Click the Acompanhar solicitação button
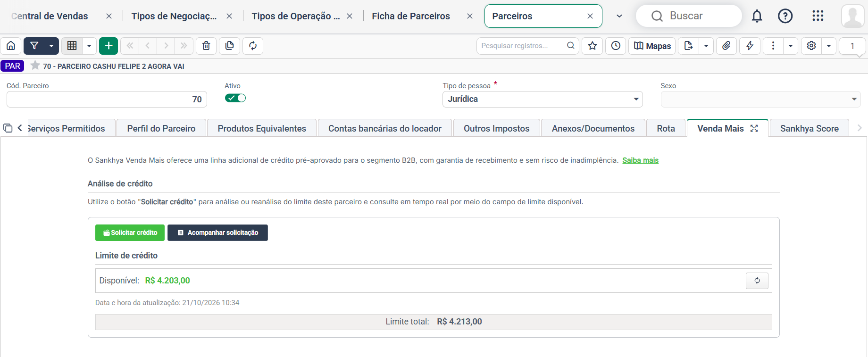 click(217, 232)
